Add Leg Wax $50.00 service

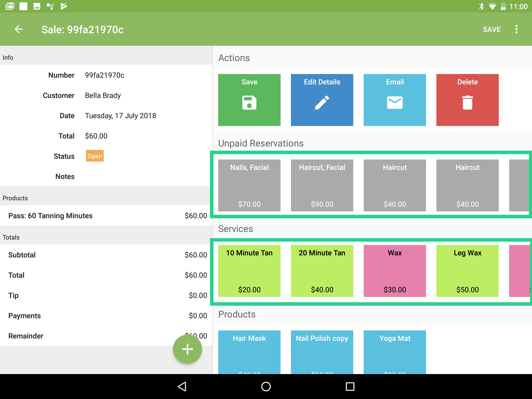coord(467,271)
